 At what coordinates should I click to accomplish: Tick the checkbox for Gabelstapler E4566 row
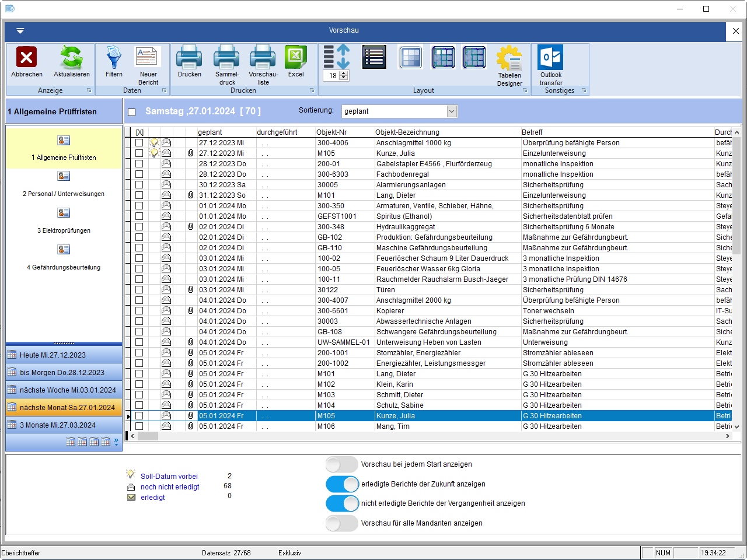click(x=139, y=164)
